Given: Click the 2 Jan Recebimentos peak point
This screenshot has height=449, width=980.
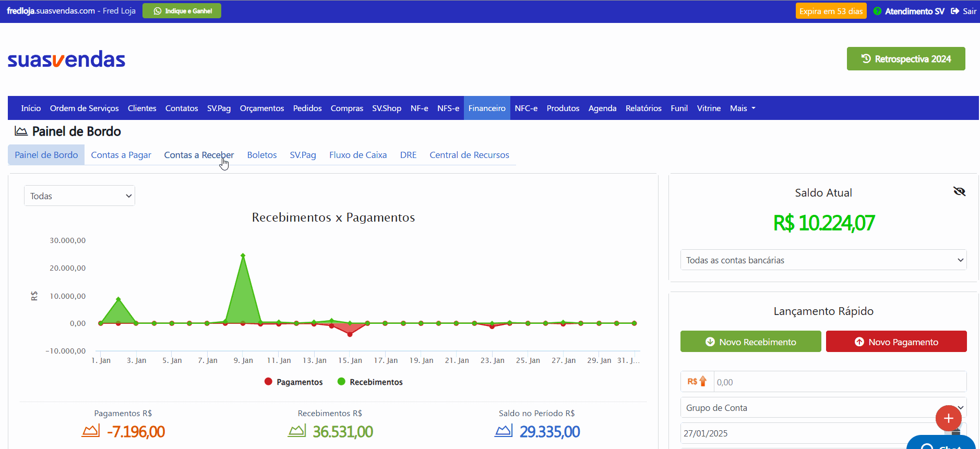Looking at the screenshot, I should tap(118, 299).
